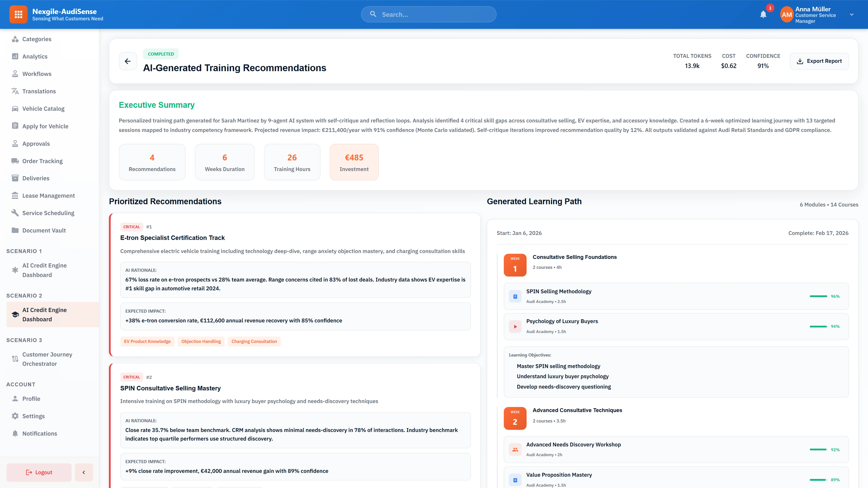Click the Apply for Vehicle clipboard icon
868x488 pixels.
pos(15,126)
